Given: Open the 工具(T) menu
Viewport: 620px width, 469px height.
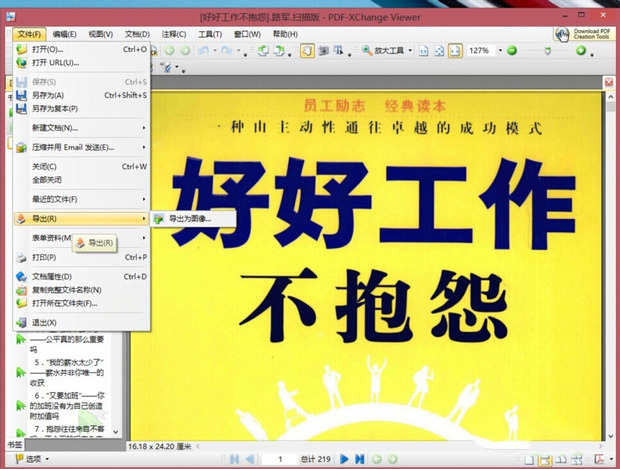Looking at the screenshot, I should click(x=210, y=34).
